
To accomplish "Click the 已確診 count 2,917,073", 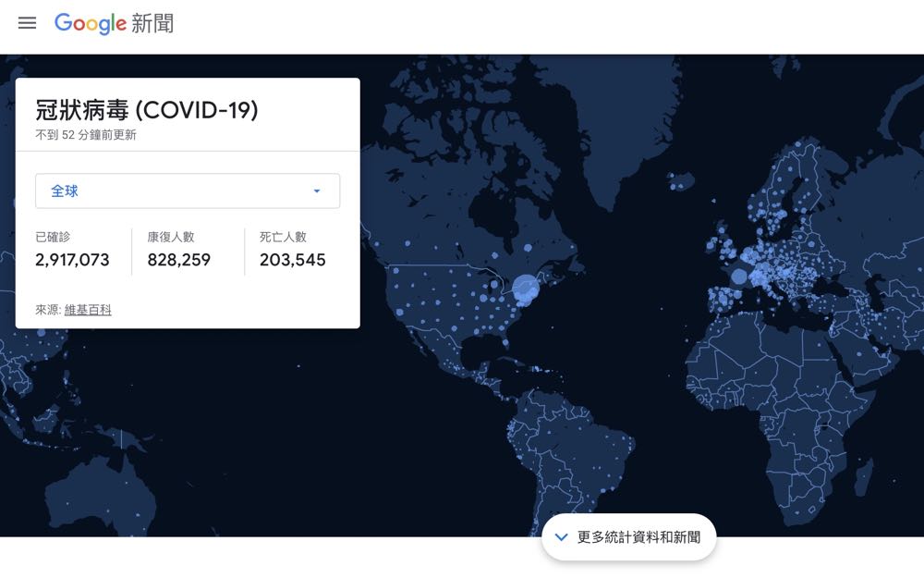I will click(x=72, y=260).
